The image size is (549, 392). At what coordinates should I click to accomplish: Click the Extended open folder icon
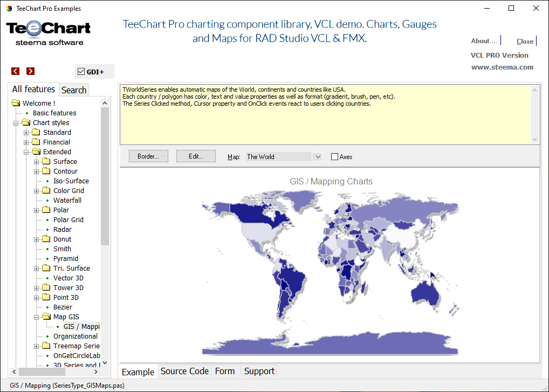coord(37,152)
